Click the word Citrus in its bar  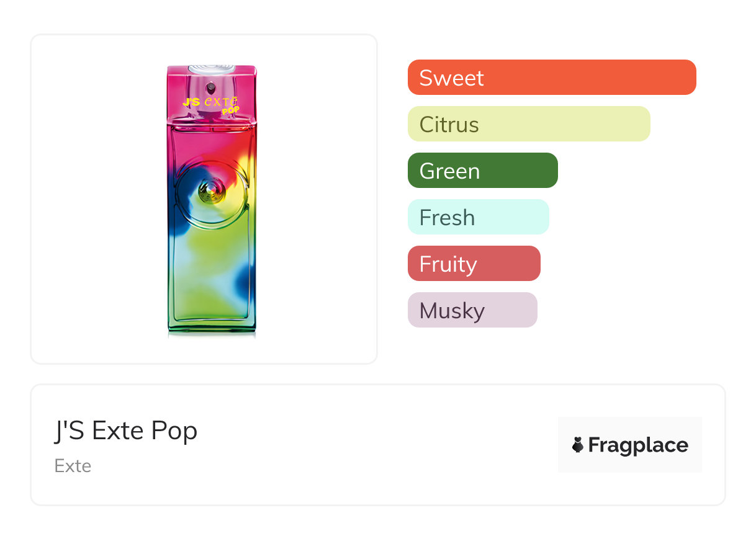tap(449, 125)
